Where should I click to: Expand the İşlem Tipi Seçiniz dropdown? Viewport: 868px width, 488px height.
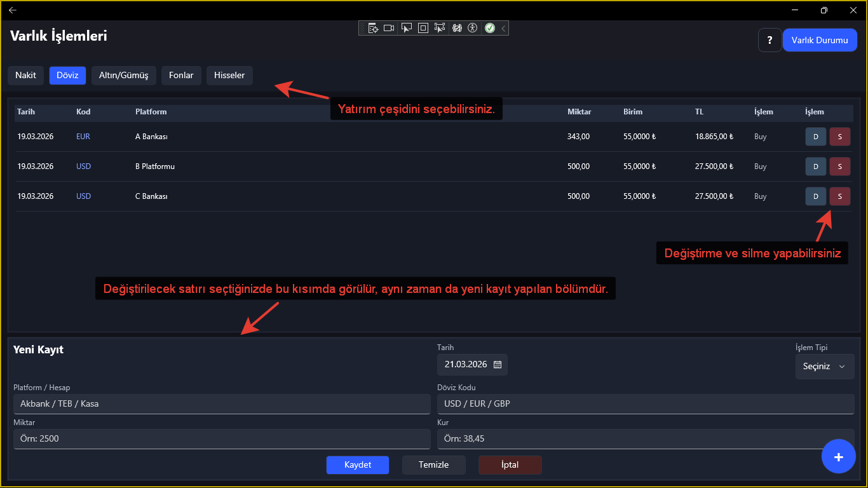click(824, 367)
